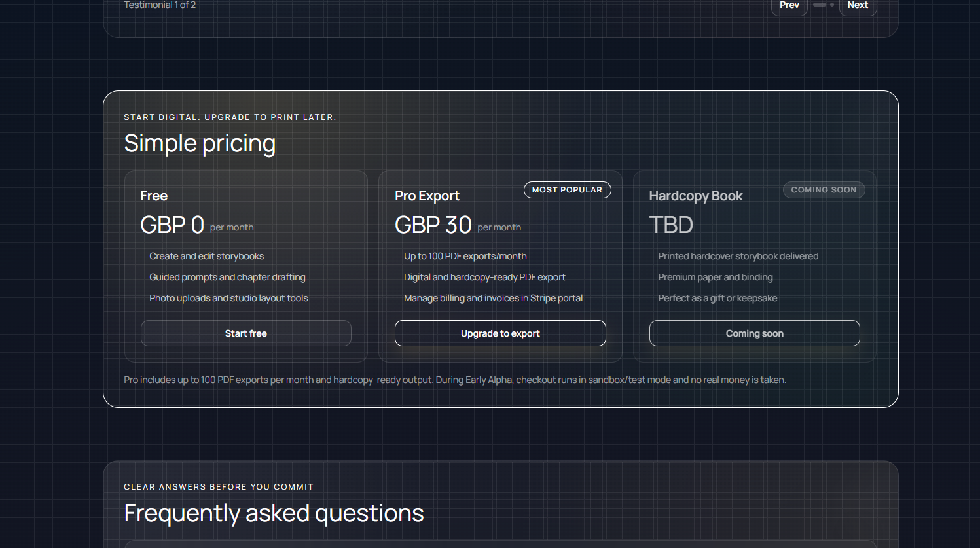This screenshot has height=548, width=980.
Task: Expand the first FAQ accordion item
Action: (x=501, y=545)
